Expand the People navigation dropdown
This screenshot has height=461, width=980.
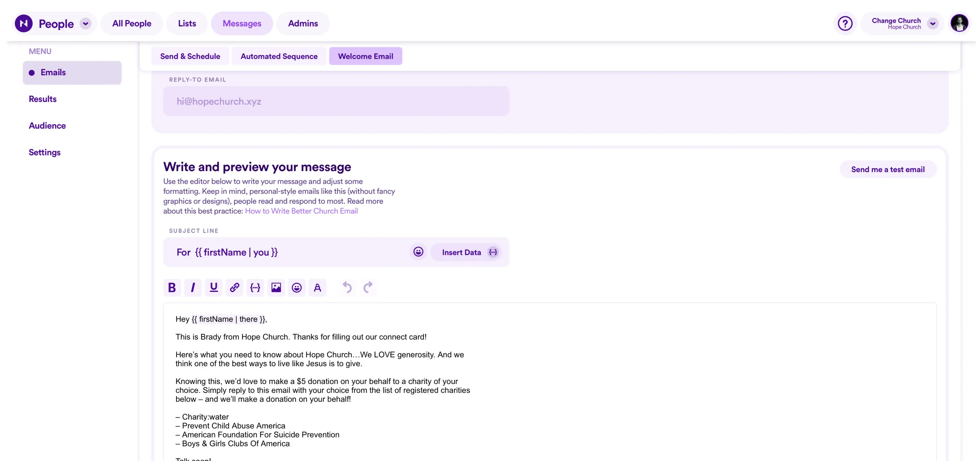click(x=85, y=23)
